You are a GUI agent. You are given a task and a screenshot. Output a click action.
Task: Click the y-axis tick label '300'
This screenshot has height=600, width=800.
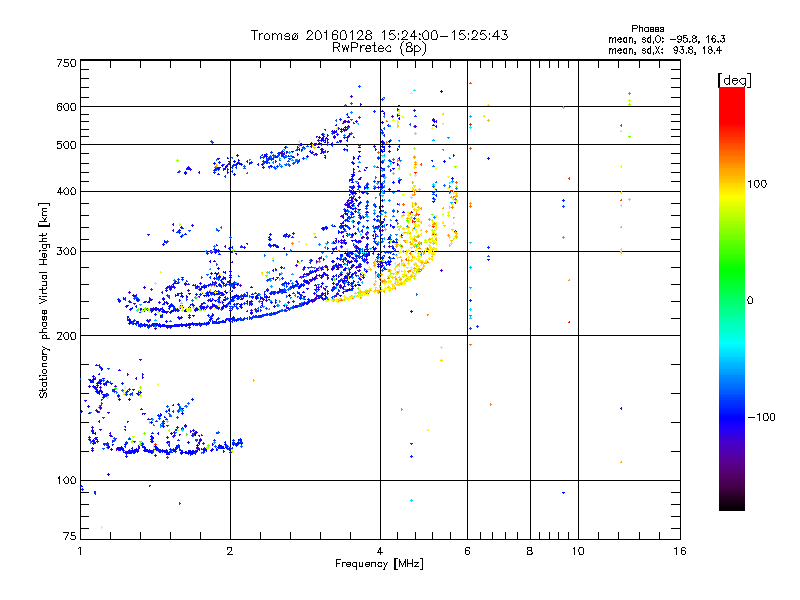pos(66,252)
